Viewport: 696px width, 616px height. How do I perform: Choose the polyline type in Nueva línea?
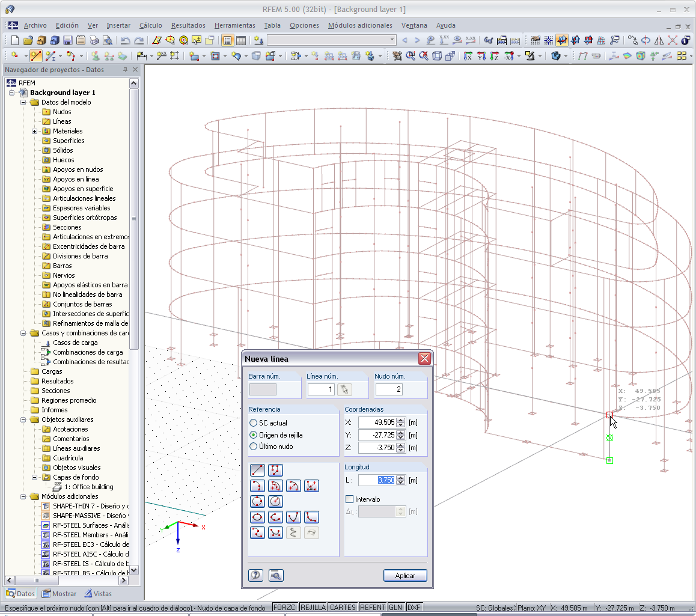pyautogui.click(x=275, y=470)
